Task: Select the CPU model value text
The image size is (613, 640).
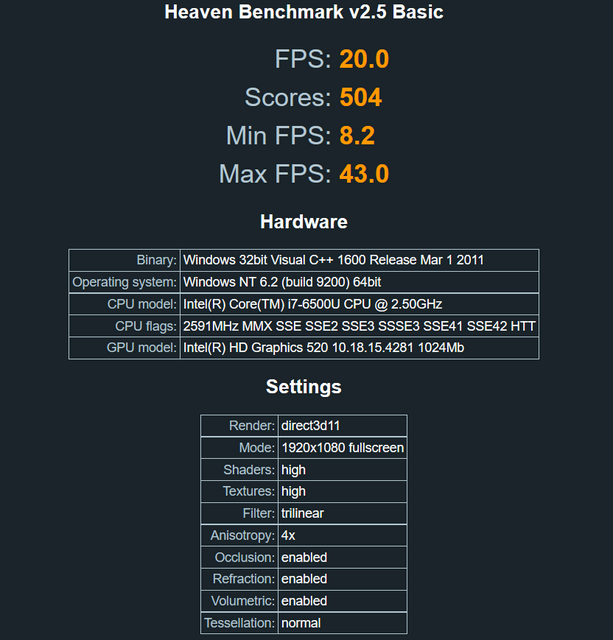Action: tap(312, 304)
